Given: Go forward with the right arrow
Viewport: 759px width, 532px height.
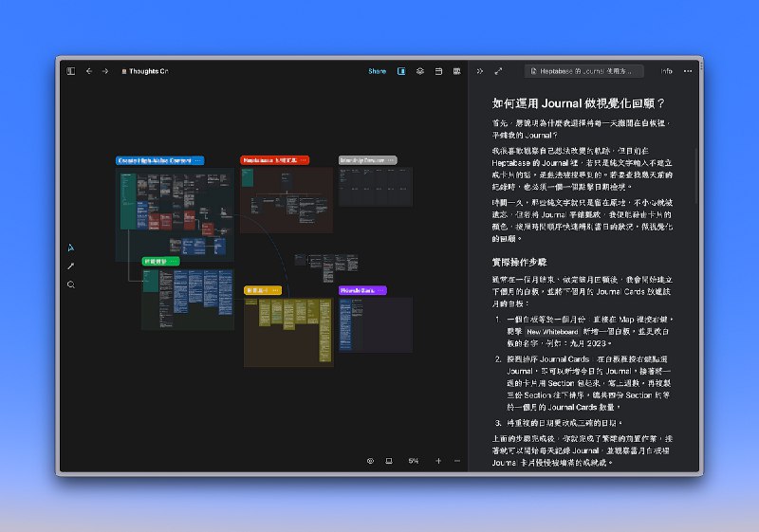Looking at the screenshot, I should click(105, 71).
